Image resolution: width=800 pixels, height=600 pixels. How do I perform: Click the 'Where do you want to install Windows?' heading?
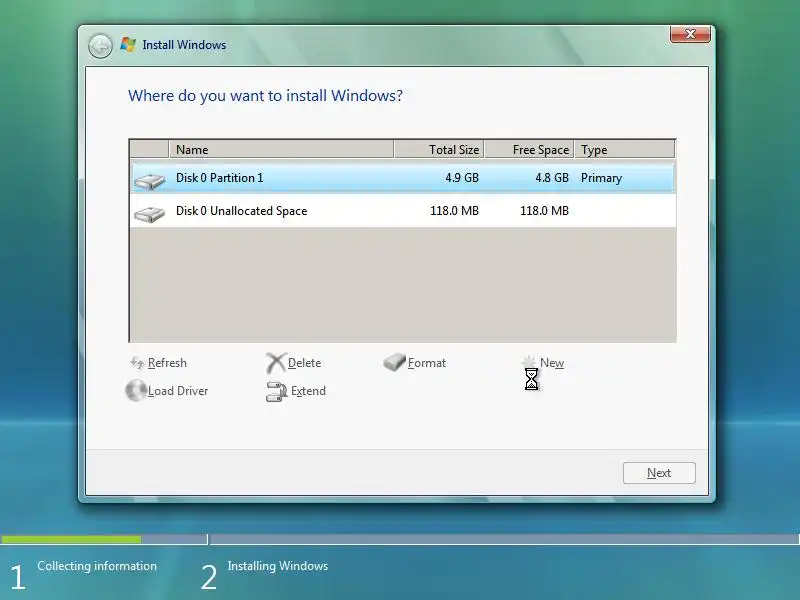coord(265,95)
